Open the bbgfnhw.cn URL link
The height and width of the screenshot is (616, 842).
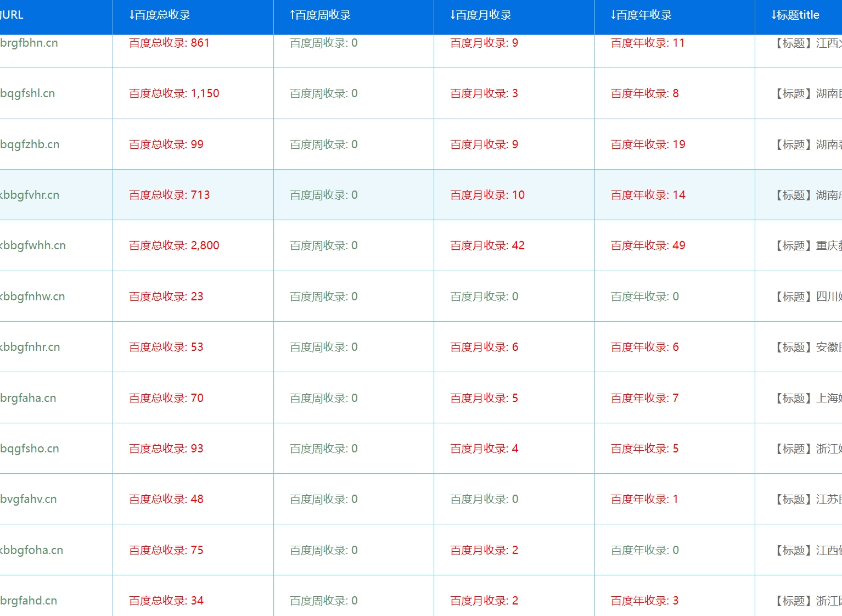tap(32, 296)
